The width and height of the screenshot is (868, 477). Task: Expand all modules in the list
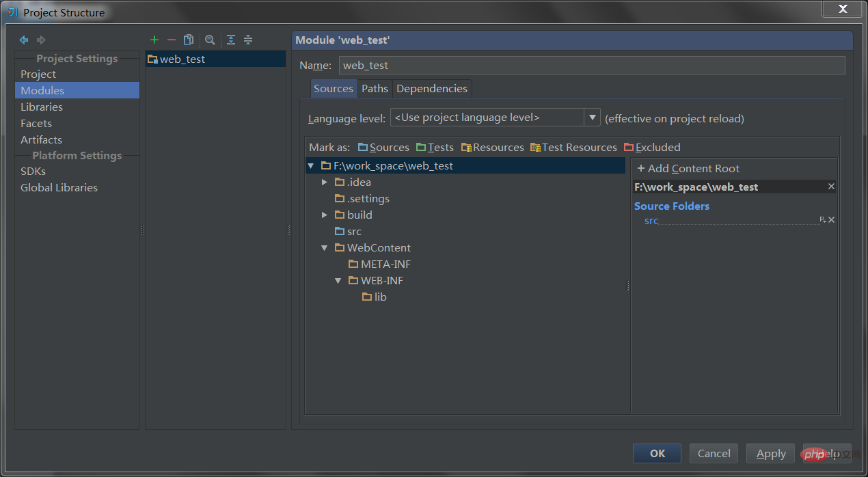click(x=231, y=40)
